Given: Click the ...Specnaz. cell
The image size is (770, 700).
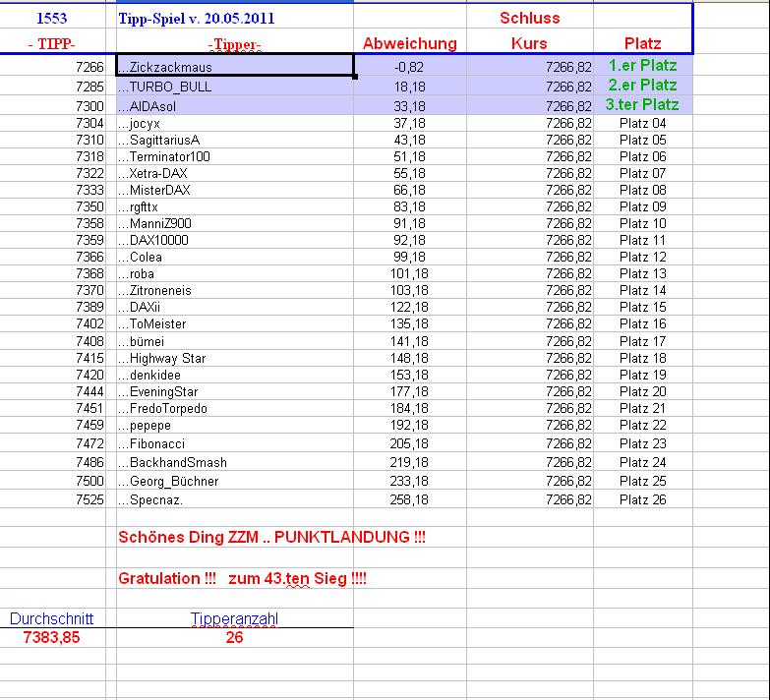Looking at the screenshot, I should pyautogui.click(x=235, y=498).
